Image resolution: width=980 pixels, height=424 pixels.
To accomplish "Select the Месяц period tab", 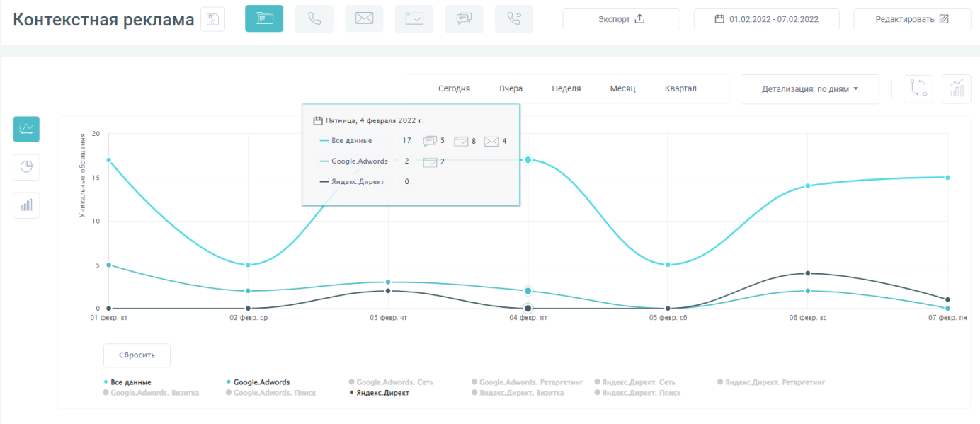I will click(622, 88).
